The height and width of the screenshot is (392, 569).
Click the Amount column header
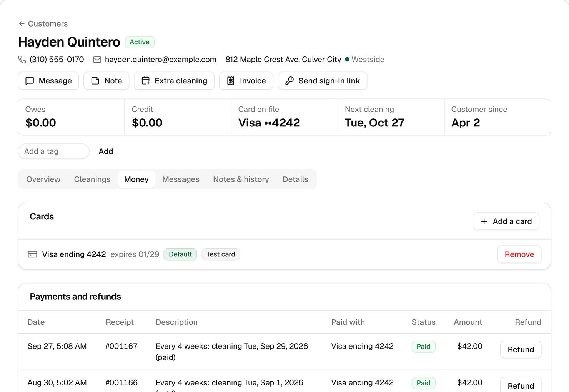coord(468,322)
